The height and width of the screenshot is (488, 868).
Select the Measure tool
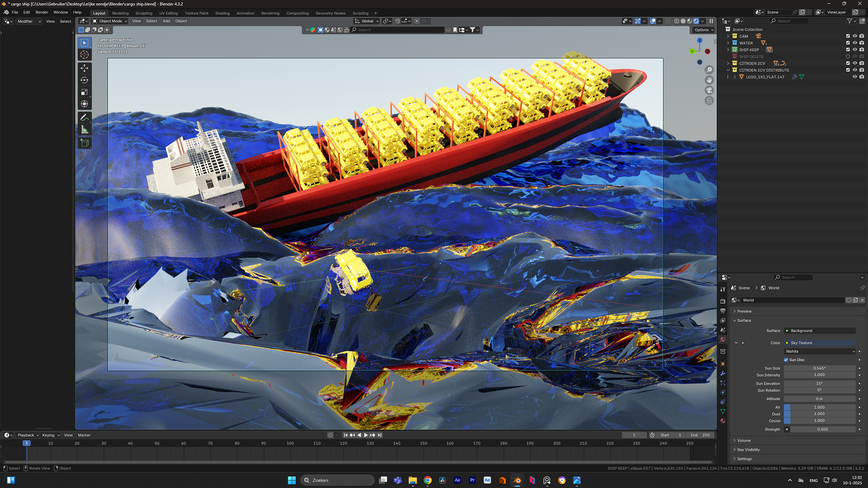[x=85, y=130]
